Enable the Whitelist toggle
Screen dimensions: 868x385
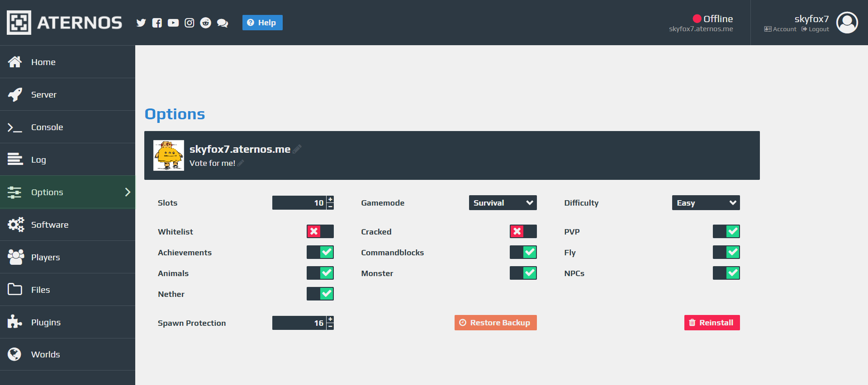[320, 231]
